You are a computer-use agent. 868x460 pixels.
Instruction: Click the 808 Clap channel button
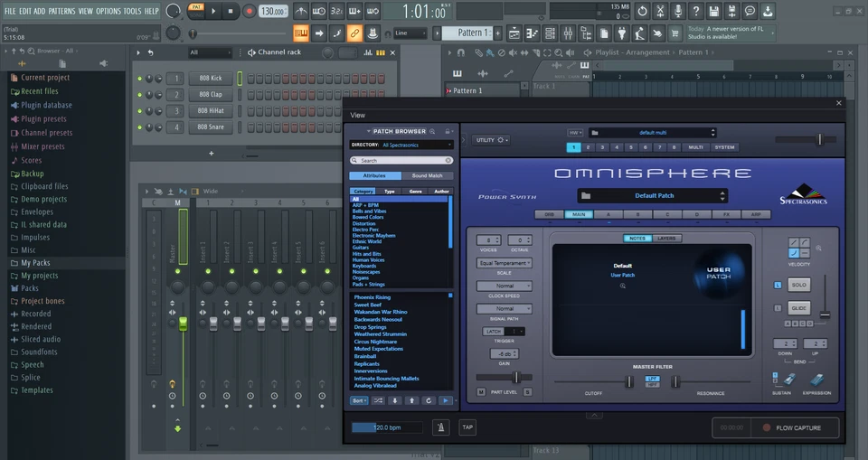pyautogui.click(x=211, y=95)
